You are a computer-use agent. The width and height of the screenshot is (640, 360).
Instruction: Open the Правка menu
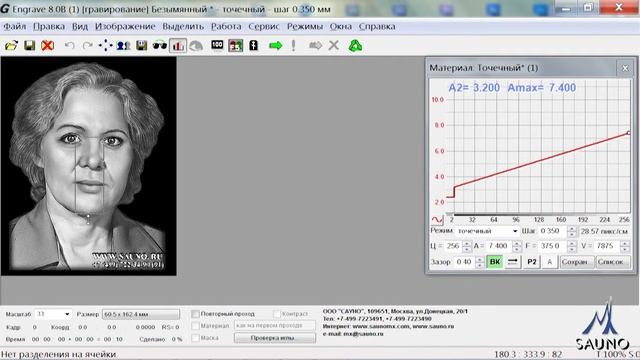tap(49, 27)
